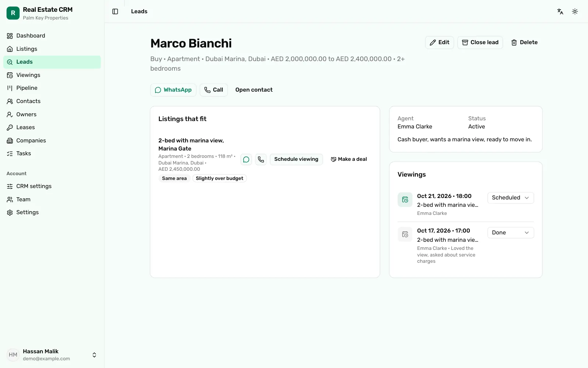This screenshot has width=588, height=368.
Task: Click the Real Estate CRM logo
Action: coord(13,13)
